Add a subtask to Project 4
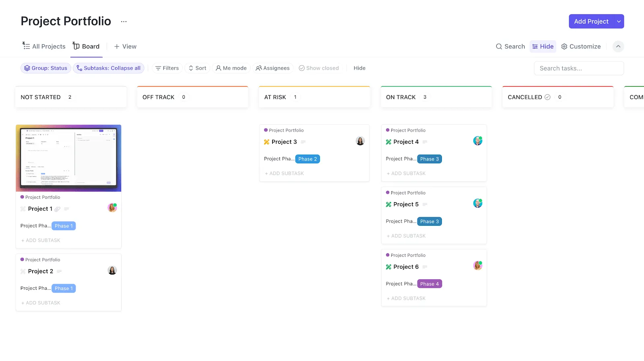644x361 pixels. point(406,173)
